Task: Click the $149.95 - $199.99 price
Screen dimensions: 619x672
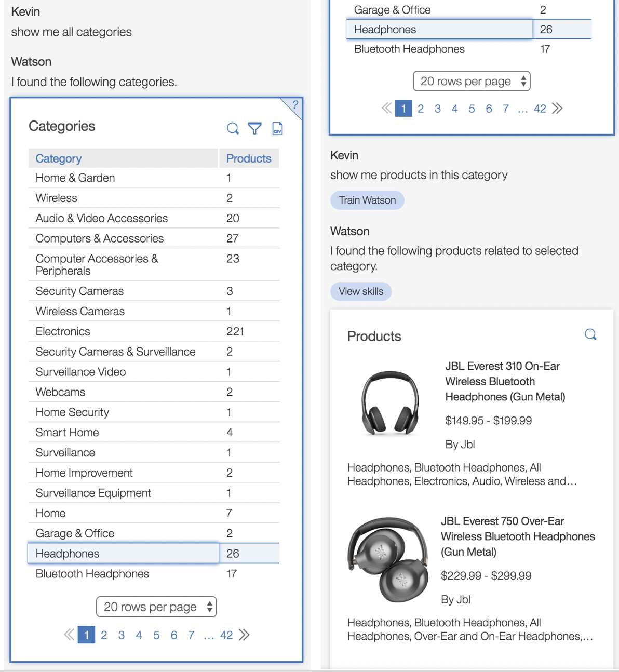Action: click(x=488, y=421)
